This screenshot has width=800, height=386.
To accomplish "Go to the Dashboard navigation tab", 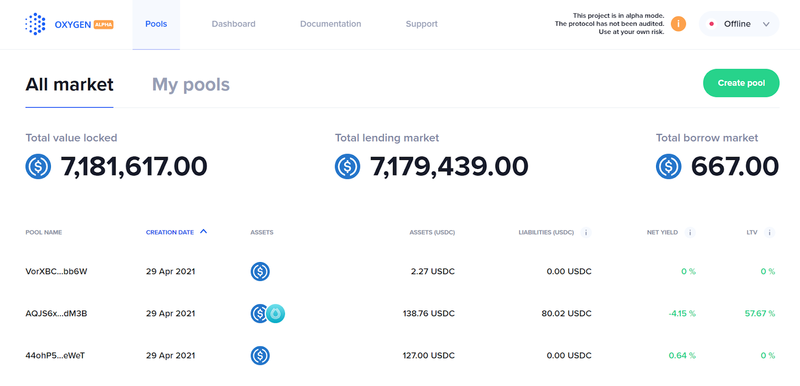I will 234,24.
